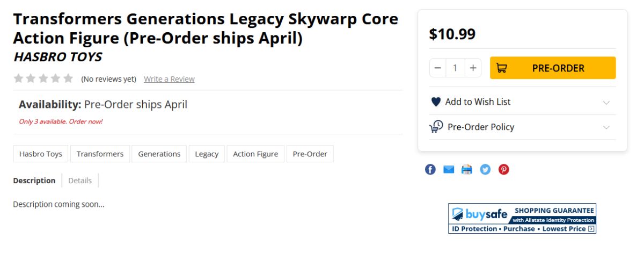Image resolution: width=644 pixels, height=274 pixels.
Task: Share product via Twitter icon
Action: [485, 170]
